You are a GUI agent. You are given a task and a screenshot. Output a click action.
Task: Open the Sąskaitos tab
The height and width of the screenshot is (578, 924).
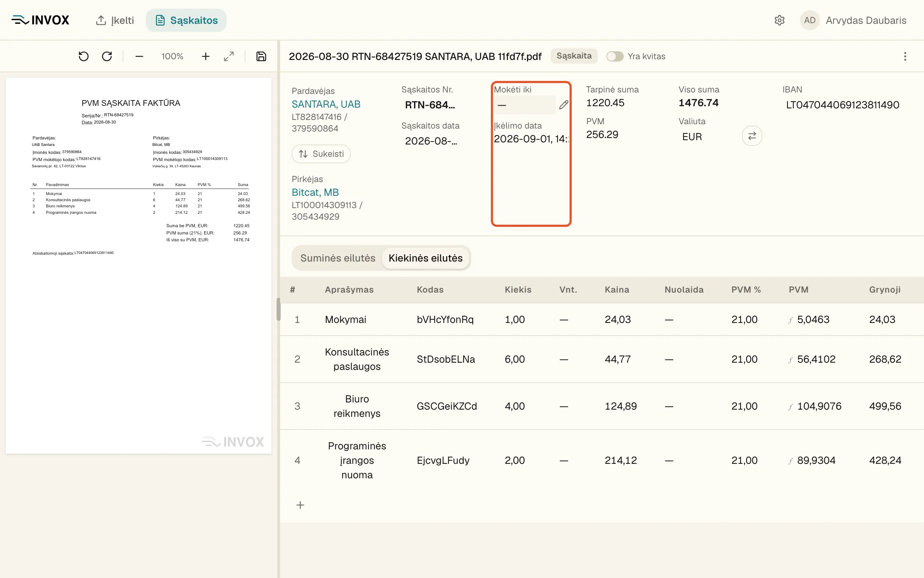coord(186,20)
